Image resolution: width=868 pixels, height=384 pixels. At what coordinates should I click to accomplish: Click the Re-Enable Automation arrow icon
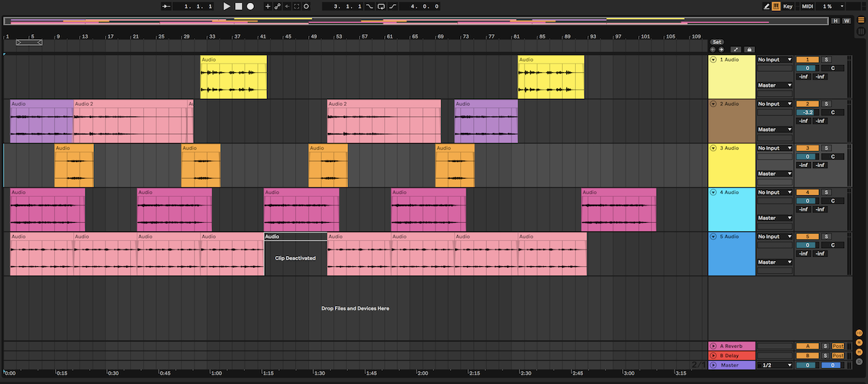click(287, 6)
